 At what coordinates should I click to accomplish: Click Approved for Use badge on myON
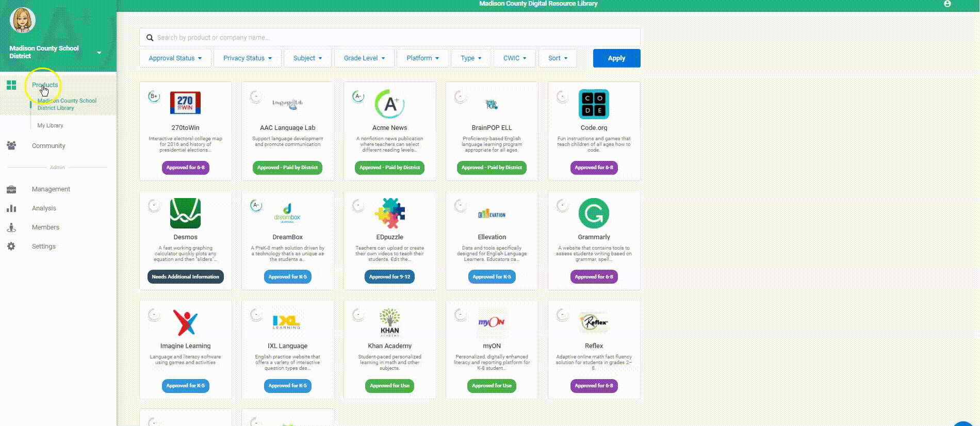[x=492, y=386]
